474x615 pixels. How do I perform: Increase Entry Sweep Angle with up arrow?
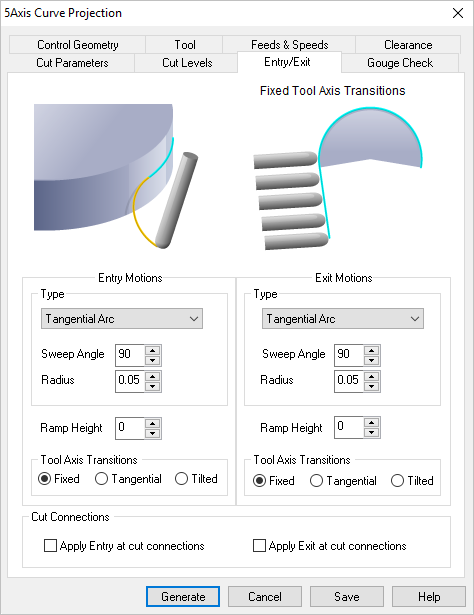click(x=153, y=350)
